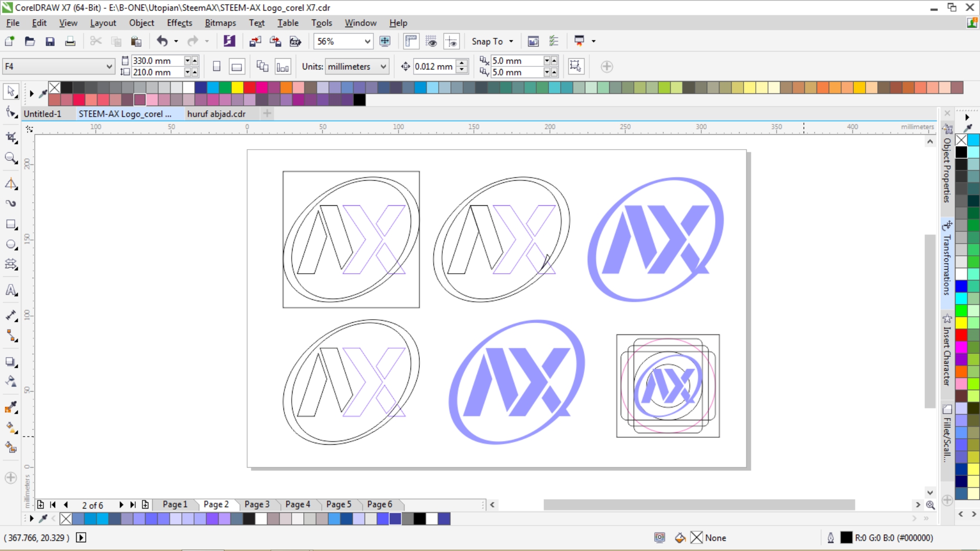
Task: Select the Text tool
Action: 11,290
